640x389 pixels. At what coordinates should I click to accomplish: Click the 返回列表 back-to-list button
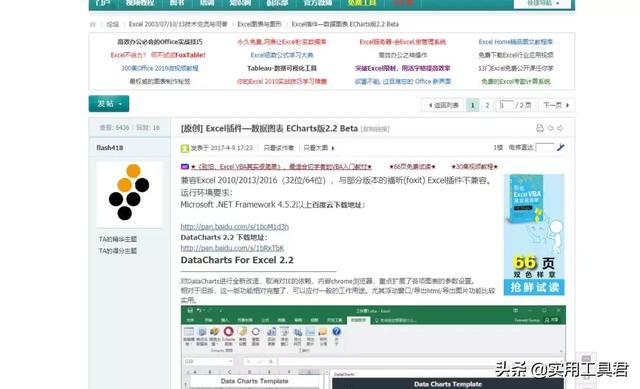tap(443, 105)
